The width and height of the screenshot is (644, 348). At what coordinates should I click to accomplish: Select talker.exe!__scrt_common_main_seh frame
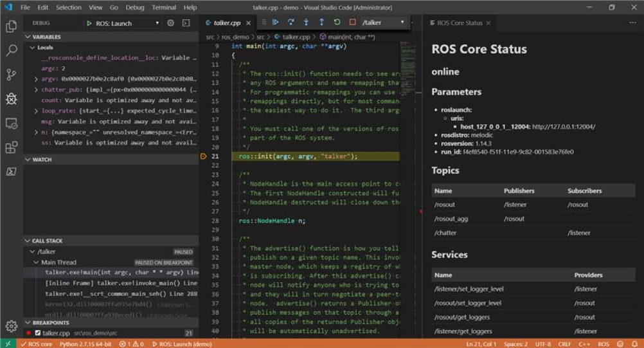111,294
